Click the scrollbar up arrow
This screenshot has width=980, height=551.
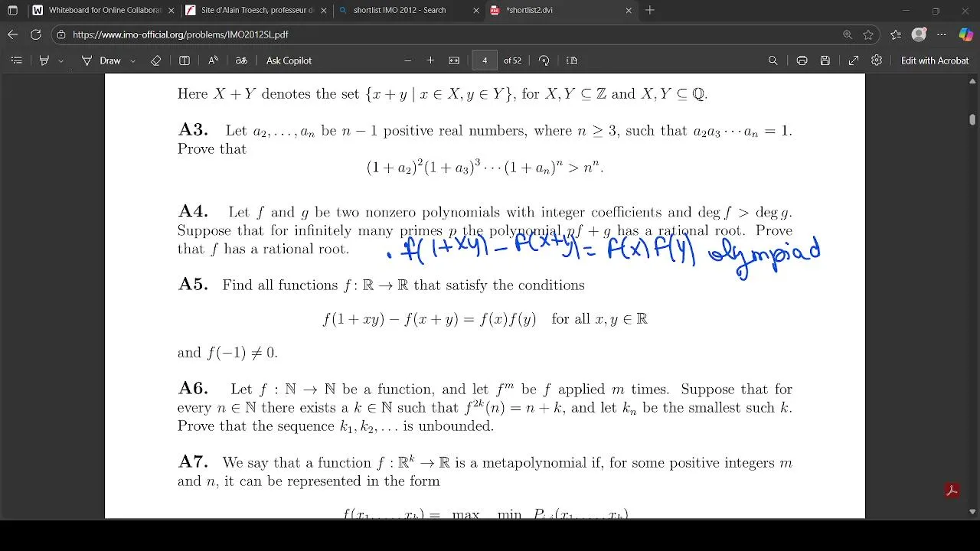click(x=972, y=81)
